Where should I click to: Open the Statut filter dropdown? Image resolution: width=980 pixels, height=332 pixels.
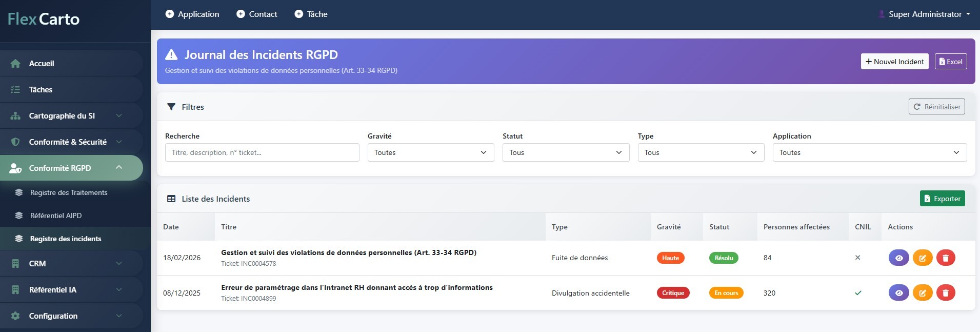coord(566,152)
